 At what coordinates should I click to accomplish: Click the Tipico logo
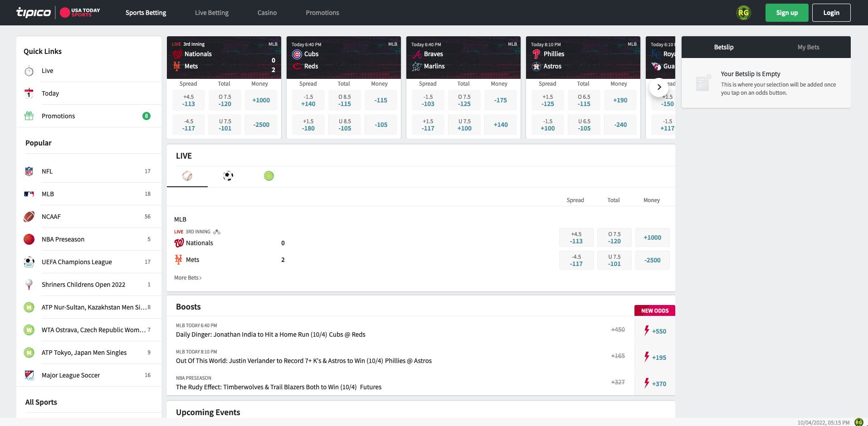(x=34, y=12)
